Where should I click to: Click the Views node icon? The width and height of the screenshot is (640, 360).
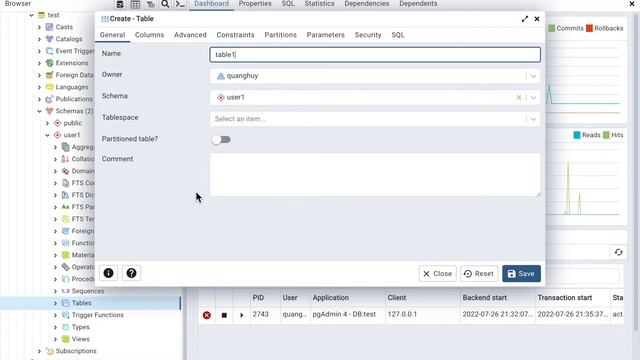[65, 339]
